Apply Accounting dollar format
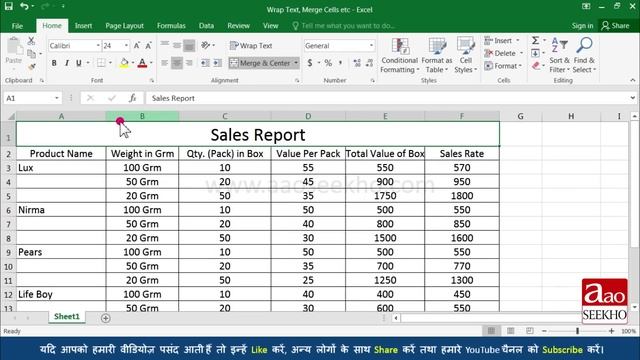This screenshot has width=640, height=360. (310, 63)
